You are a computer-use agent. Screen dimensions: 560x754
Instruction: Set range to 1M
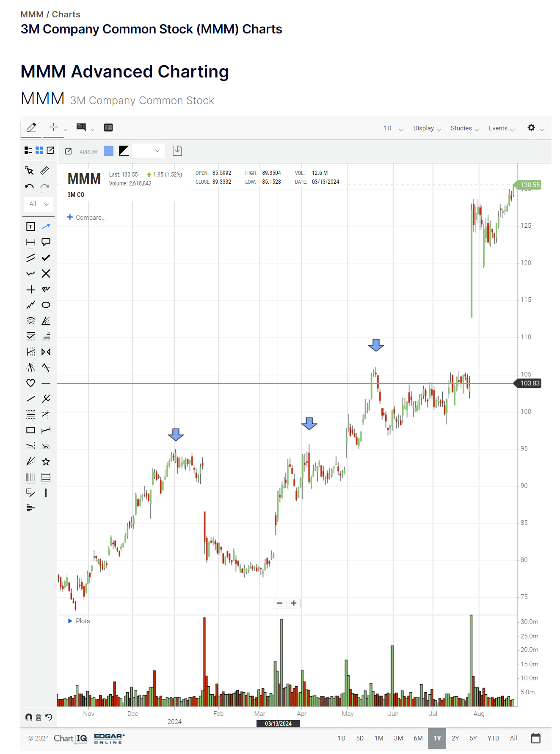click(x=379, y=738)
